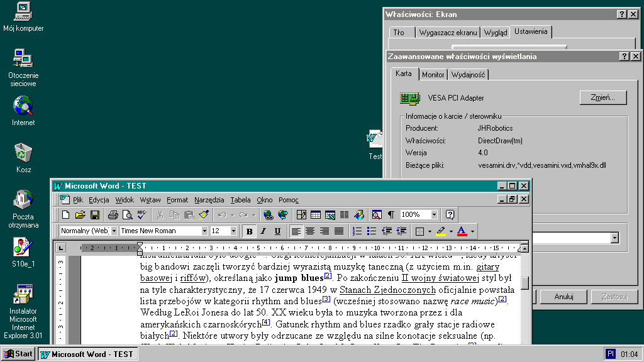The width and height of the screenshot is (644, 362).
Task: Toggle underline formatting
Action: tap(277, 231)
